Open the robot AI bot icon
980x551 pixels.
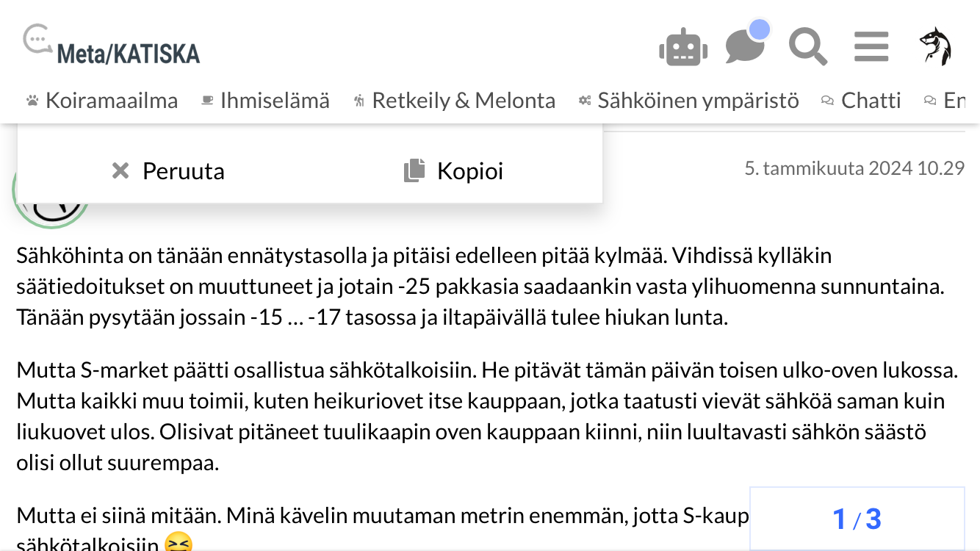tap(683, 48)
